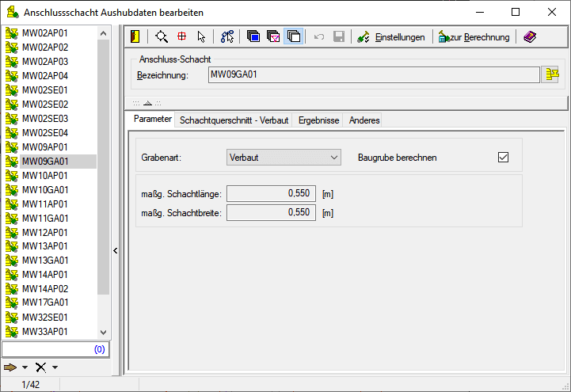Click scroll down arrow in shaft list
This screenshot has height=392, width=571.
(103, 333)
